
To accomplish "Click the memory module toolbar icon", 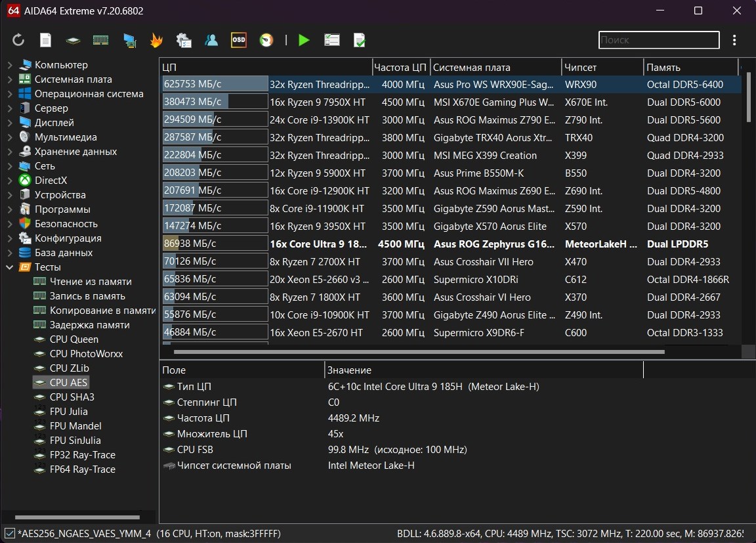I will tap(100, 41).
